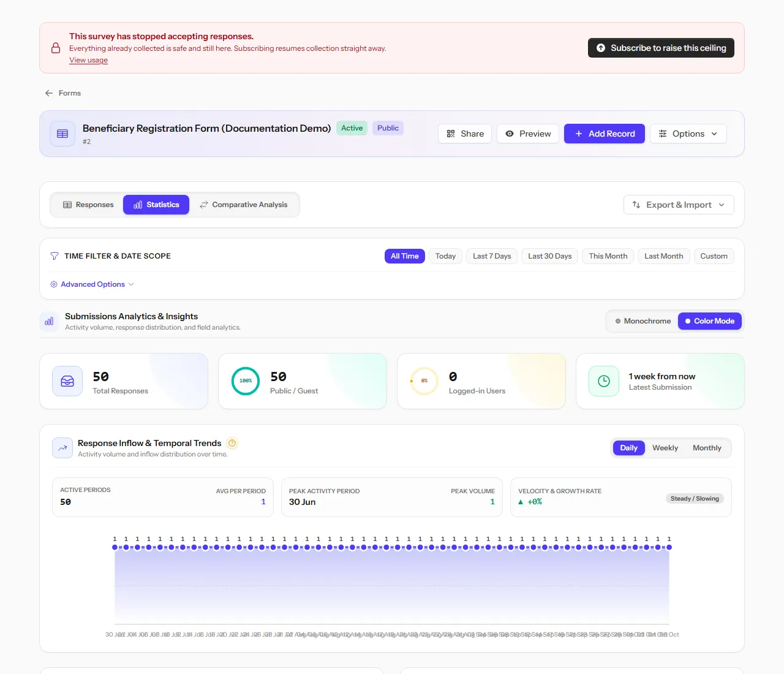Filter by Last 7 Days

tap(492, 256)
